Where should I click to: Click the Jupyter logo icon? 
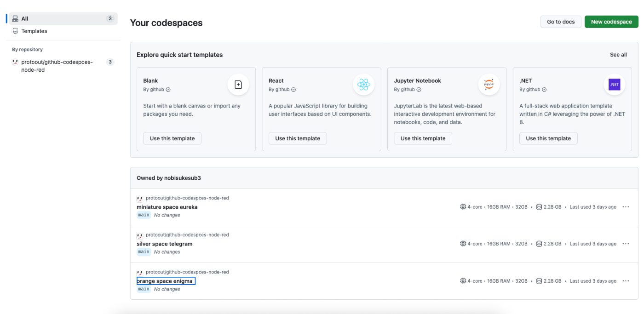pos(489,85)
